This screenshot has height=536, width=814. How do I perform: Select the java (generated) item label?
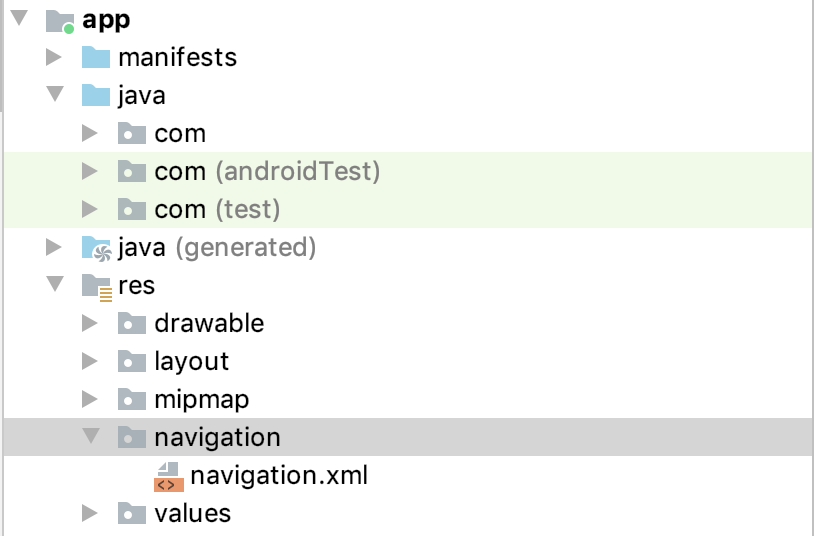point(216,247)
